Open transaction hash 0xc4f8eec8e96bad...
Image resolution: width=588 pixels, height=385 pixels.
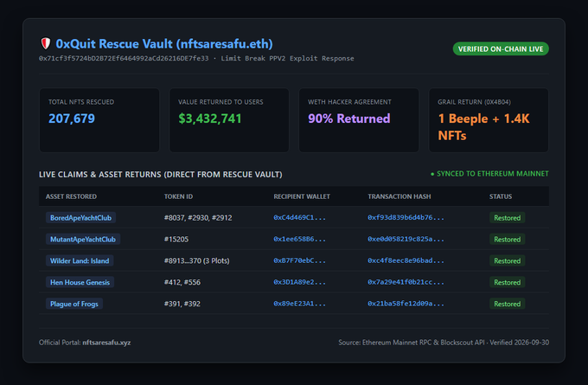[x=406, y=260]
